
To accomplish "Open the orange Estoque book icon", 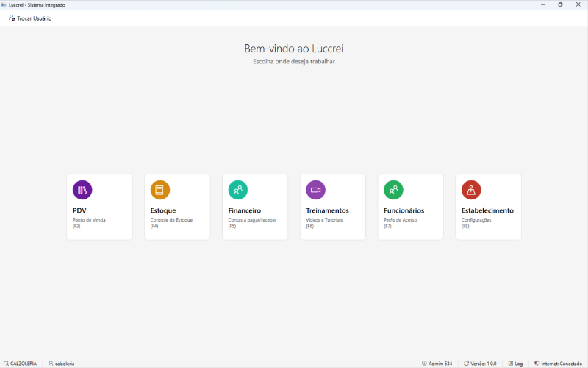I will pyautogui.click(x=160, y=190).
